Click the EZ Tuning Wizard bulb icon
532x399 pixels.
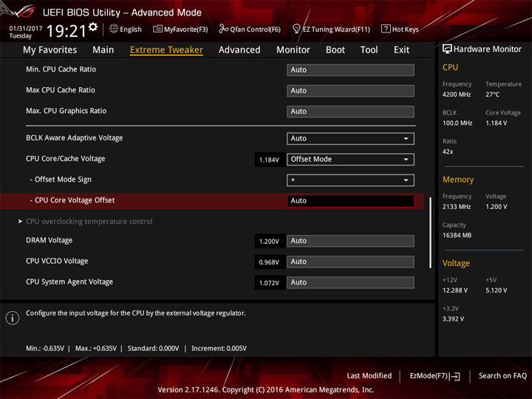click(296, 29)
